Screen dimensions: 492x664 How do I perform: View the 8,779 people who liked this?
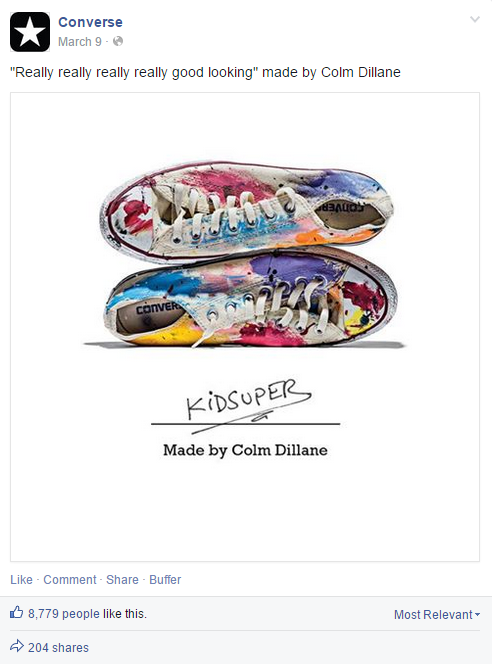click(64, 614)
